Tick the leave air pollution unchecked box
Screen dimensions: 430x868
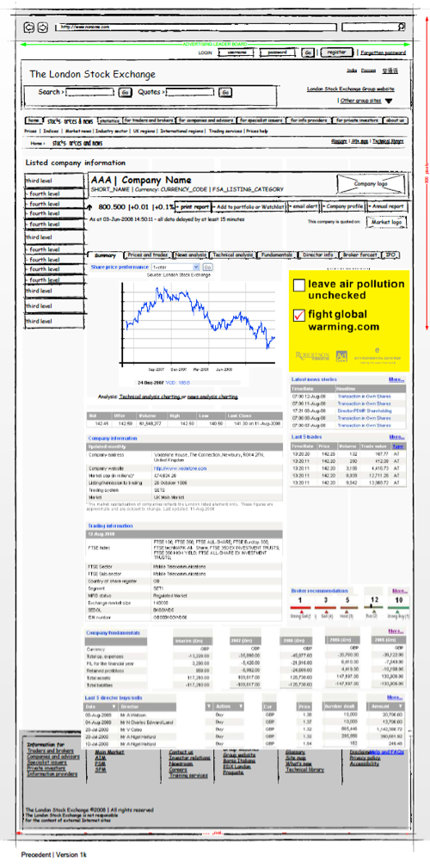(298, 285)
